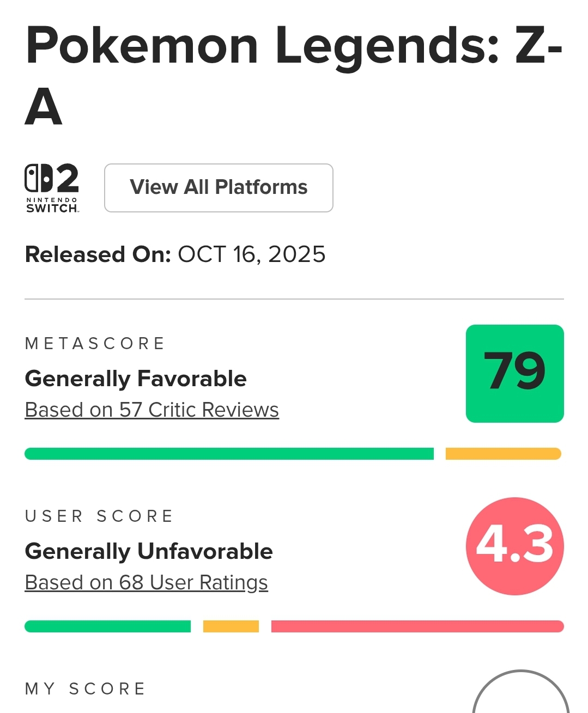
Task: Click the yellow mixed critic reviews bar
Action: (x=504, y=454)
